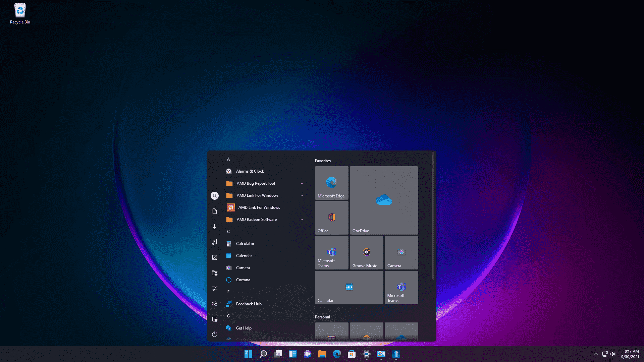Image resolution: width=644 pixels, height=362 pixels.
Task: Open Microsoft Edge from Favorites
Action: coord(331,183)
